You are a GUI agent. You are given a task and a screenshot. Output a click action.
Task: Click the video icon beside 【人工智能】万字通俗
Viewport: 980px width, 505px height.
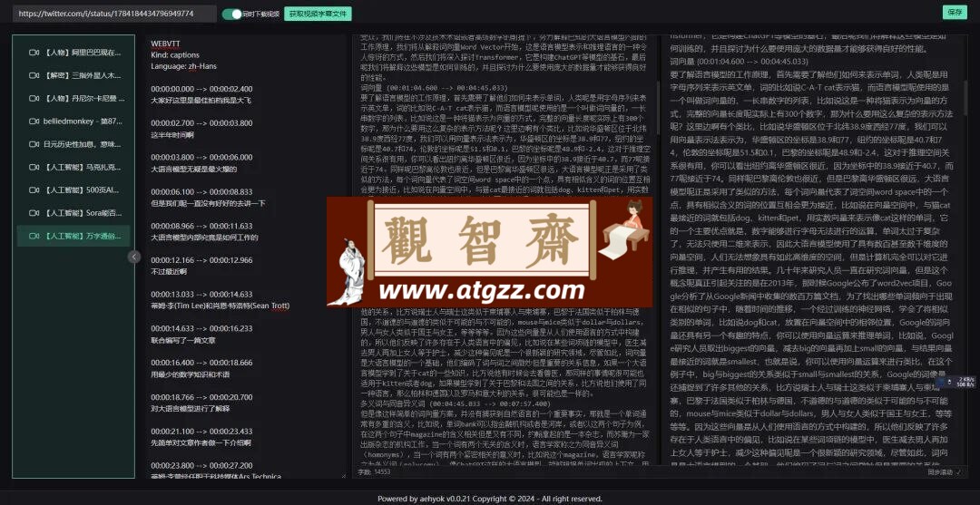pyautogui.click(x=34, y=236)
